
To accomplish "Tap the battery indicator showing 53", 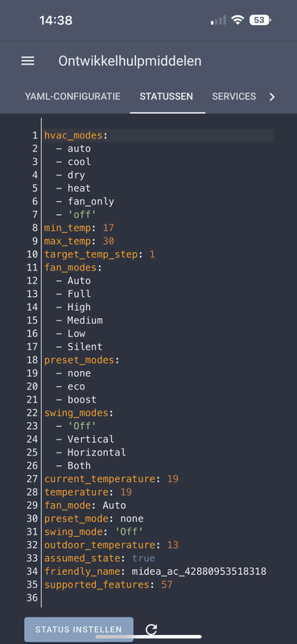I will 260,20.
